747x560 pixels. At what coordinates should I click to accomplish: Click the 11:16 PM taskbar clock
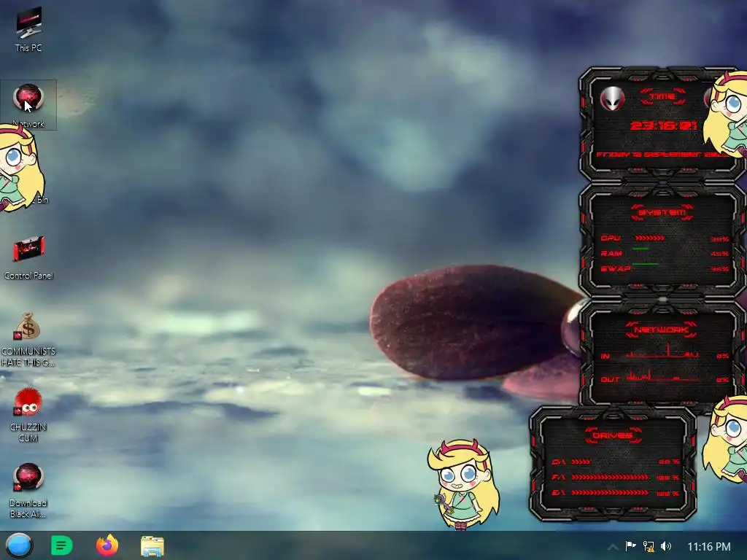[709, 546]
